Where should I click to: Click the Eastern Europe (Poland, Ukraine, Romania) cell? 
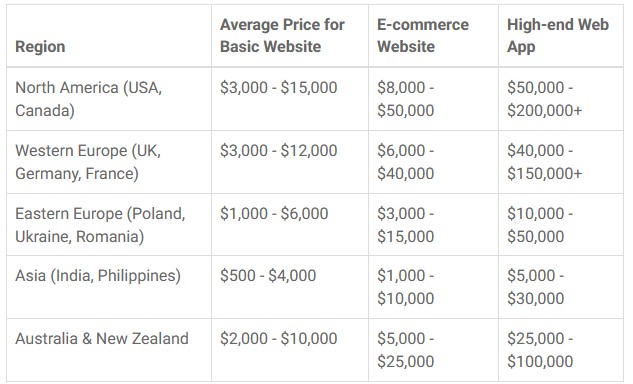[x=109, y=225]
